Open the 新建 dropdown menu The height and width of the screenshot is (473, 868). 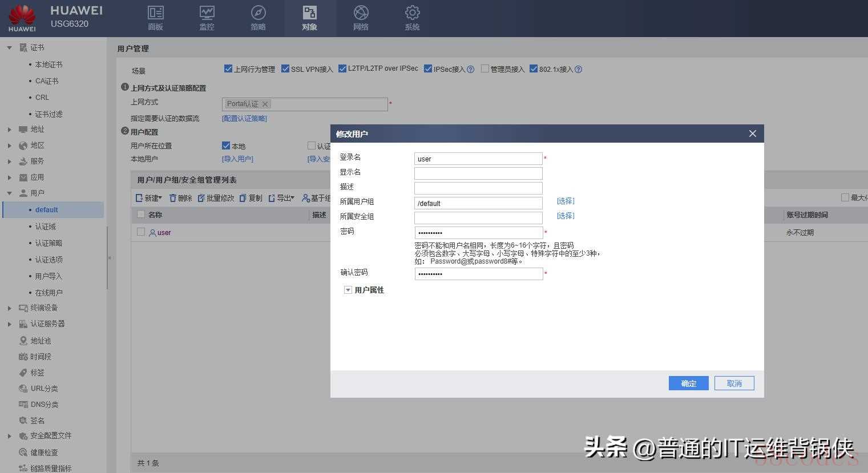(x=150, y=198)
